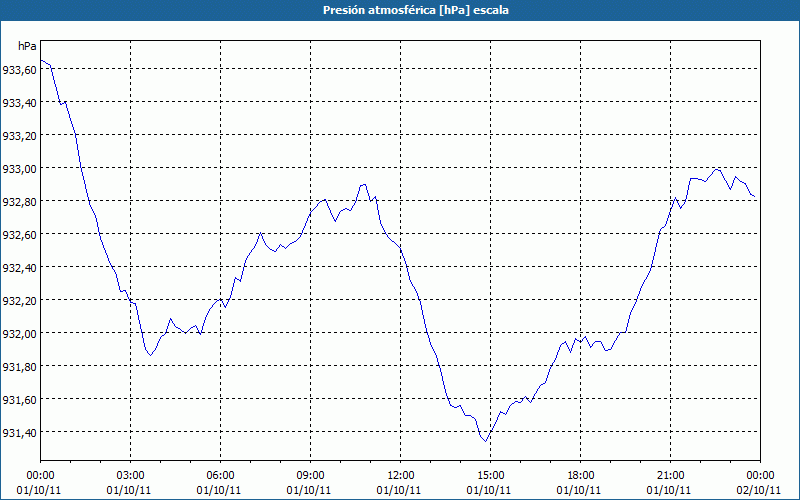Select the 932,00 axis value
The height and width of the screenshot is (500, 800).
[x=19, y=333]
